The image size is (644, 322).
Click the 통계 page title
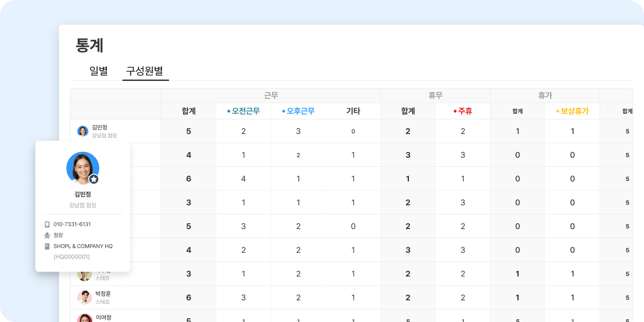(90, 45)
